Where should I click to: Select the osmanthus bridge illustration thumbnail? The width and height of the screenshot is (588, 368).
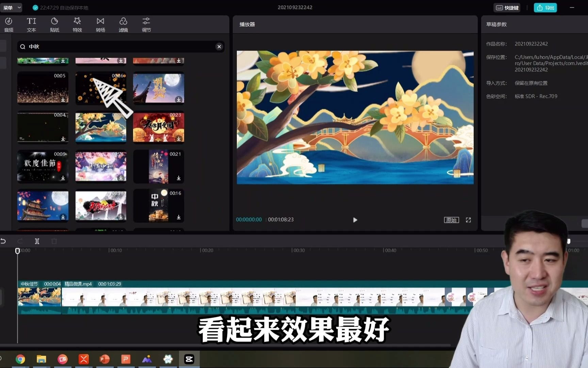[101, 127]
